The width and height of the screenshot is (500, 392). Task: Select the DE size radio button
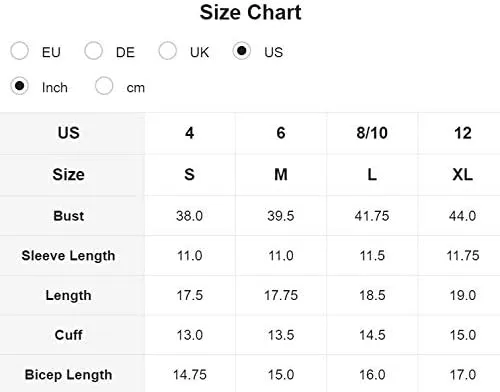[x=93, y=51]
